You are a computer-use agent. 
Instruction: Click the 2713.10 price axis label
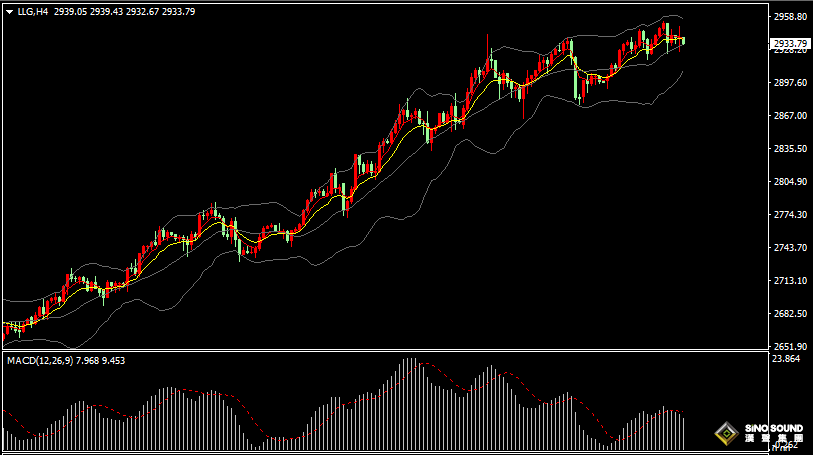[790, 281]
